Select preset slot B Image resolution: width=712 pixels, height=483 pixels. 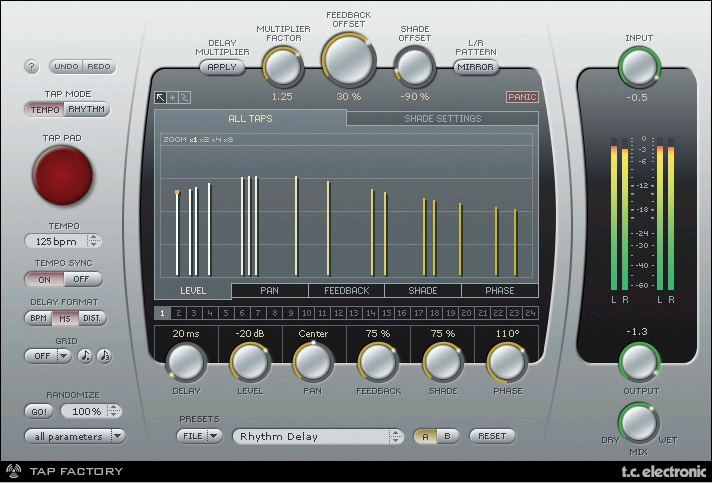click(x=448, y=436)
